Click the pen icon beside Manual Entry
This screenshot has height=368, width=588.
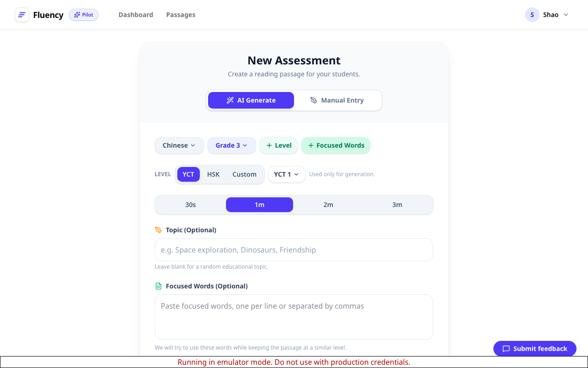pyautogui.click(x=314, y=100)
